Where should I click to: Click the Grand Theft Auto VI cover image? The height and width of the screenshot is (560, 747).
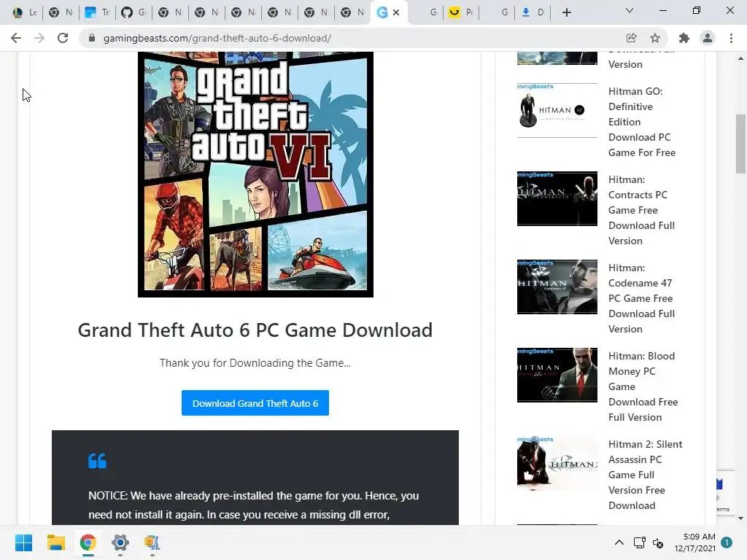pos(255,174)
